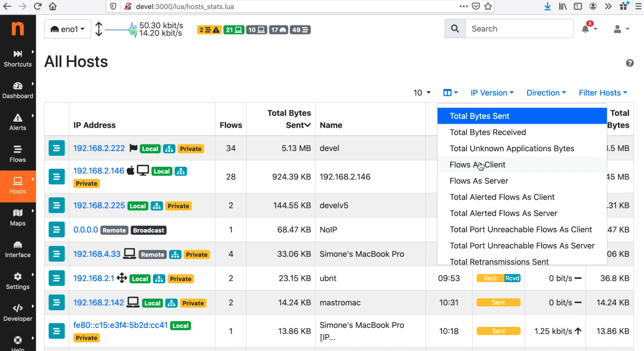
Task: Click the ntopng logo icon
Action: click(x=18, y=28)
